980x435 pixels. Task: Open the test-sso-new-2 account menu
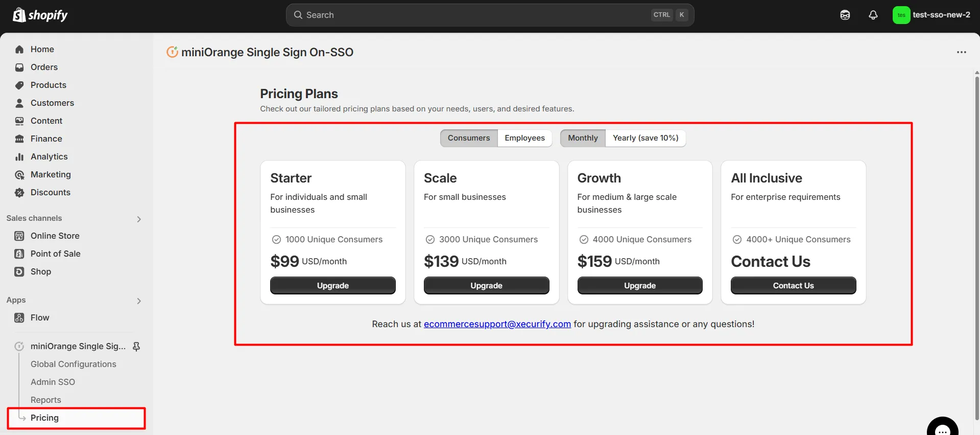pyautogui.click(x=931, y=15)
